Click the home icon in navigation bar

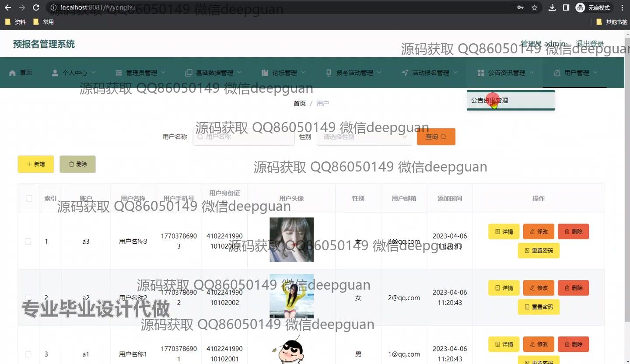pos(12,73)
